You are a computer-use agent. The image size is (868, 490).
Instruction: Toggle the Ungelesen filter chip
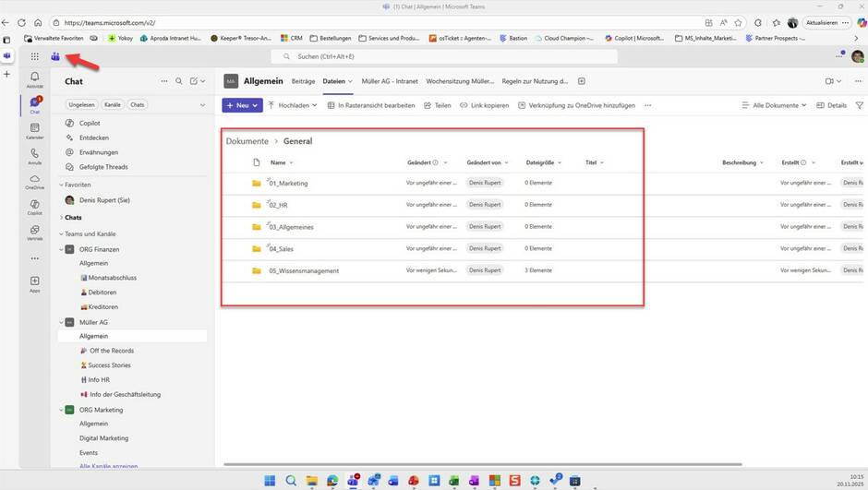[x=81, y=104]
